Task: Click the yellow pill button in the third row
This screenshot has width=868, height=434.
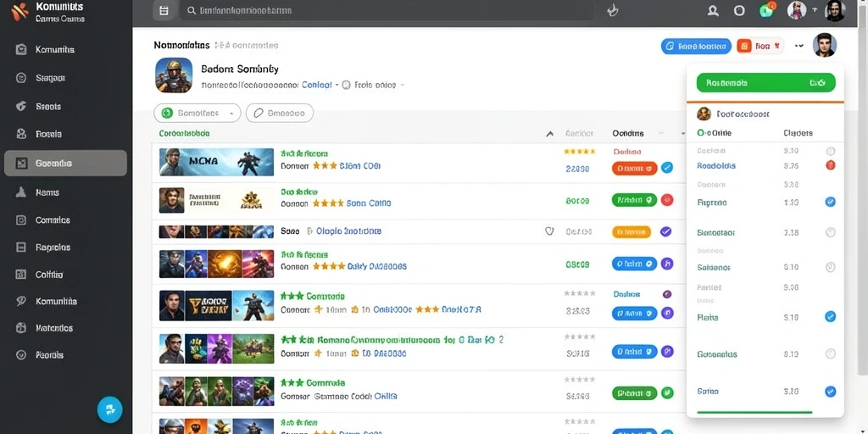Action: [x=631, y=232]
